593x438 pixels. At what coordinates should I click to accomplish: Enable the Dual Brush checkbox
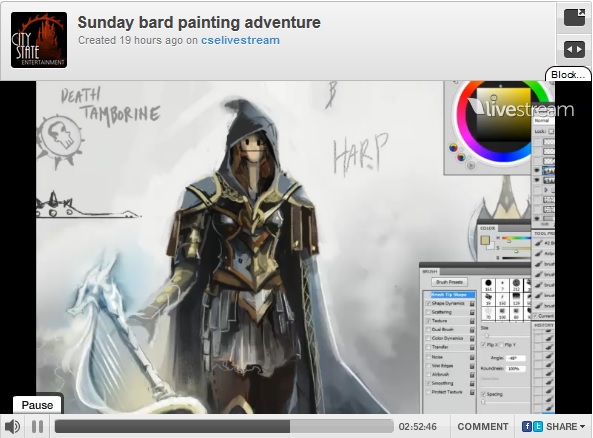point(428,329)
